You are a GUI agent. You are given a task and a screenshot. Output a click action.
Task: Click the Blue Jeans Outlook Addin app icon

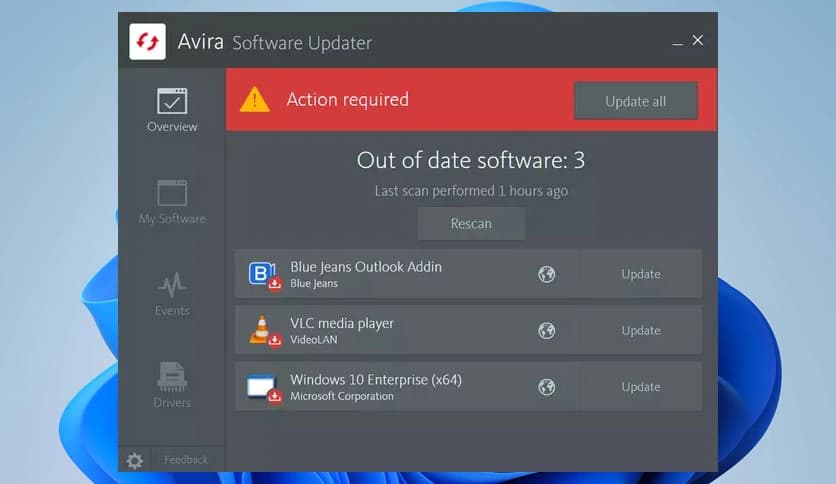(x=264, y=275)
